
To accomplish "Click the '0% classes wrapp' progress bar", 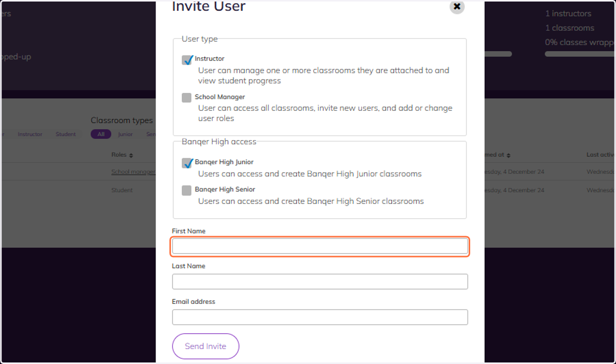I will click(x=580, y=54).
